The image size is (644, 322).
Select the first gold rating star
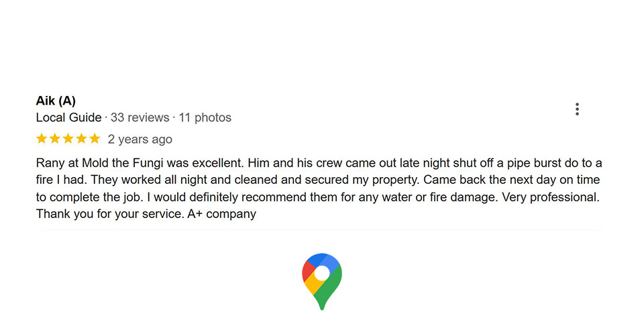42,139
